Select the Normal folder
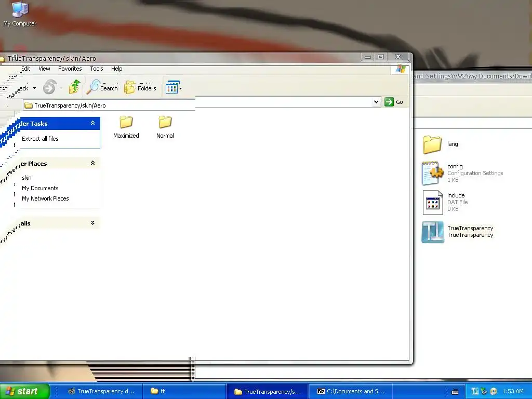Image resolution: width=532 pixels, height=399 pixels. point(165,127)
